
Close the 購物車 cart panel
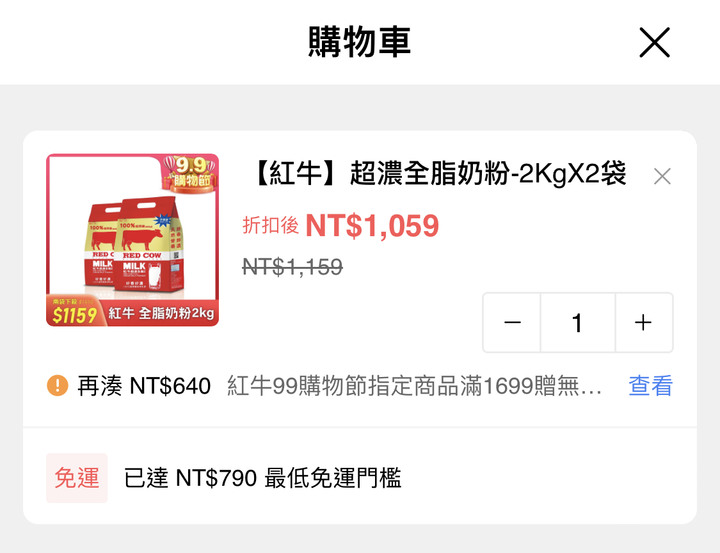coord(654,42)
